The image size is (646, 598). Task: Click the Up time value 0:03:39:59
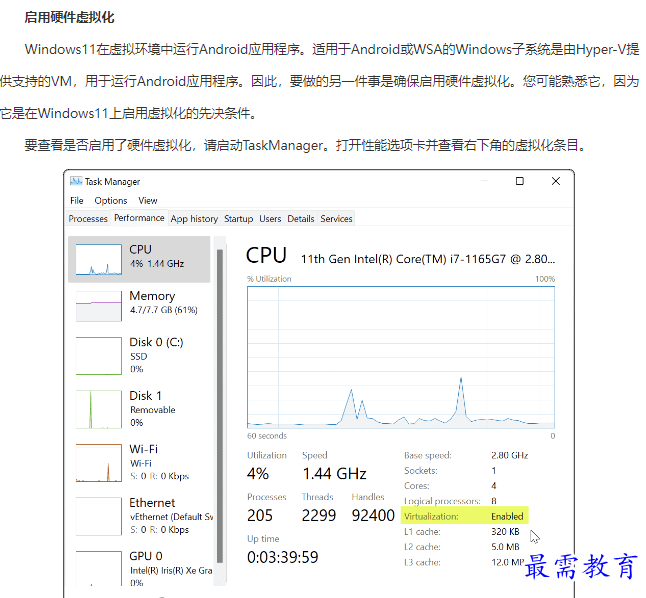(x=283, y=557)
